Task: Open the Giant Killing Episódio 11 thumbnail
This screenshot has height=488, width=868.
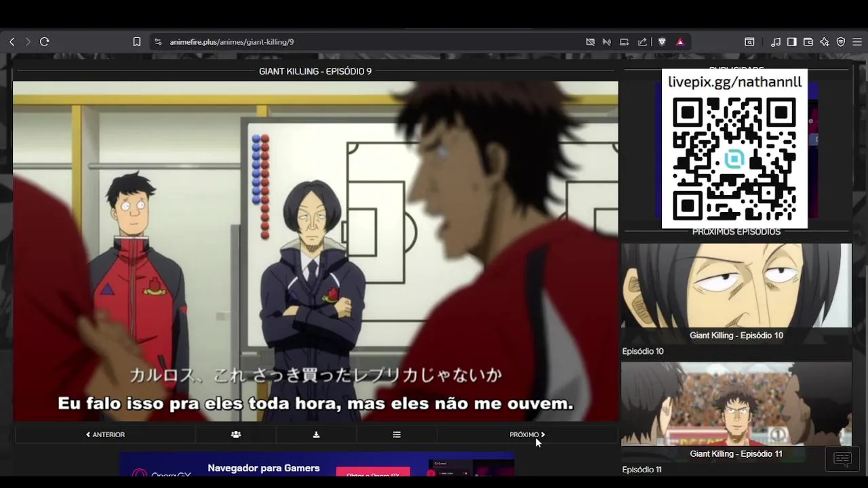Action: click(736, 412)
